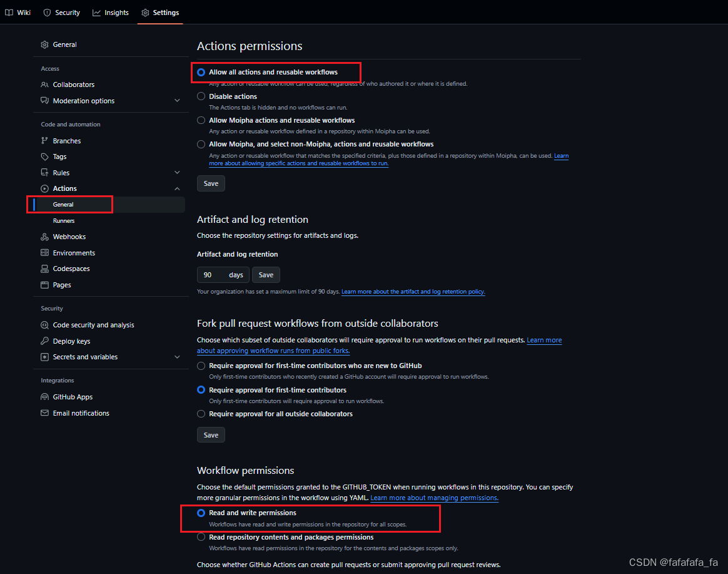The image size is (728, 574).
Task: Open the Collaborators access page
Action: 73,84
